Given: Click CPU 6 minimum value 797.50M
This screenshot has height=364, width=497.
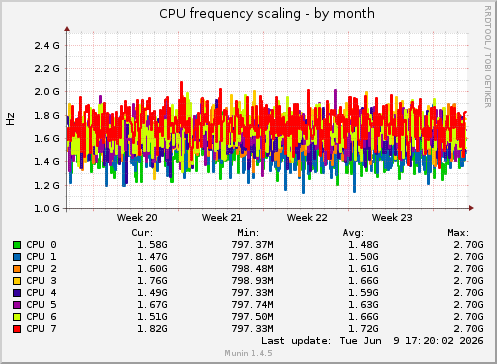Looking at the screenshot, I should pyautogui.click(x=252, y=317).
